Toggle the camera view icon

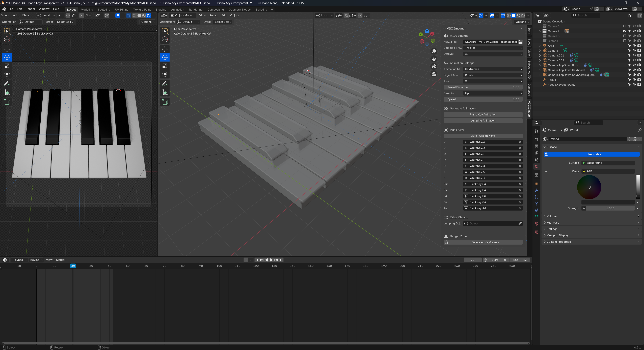coord(434,66)
